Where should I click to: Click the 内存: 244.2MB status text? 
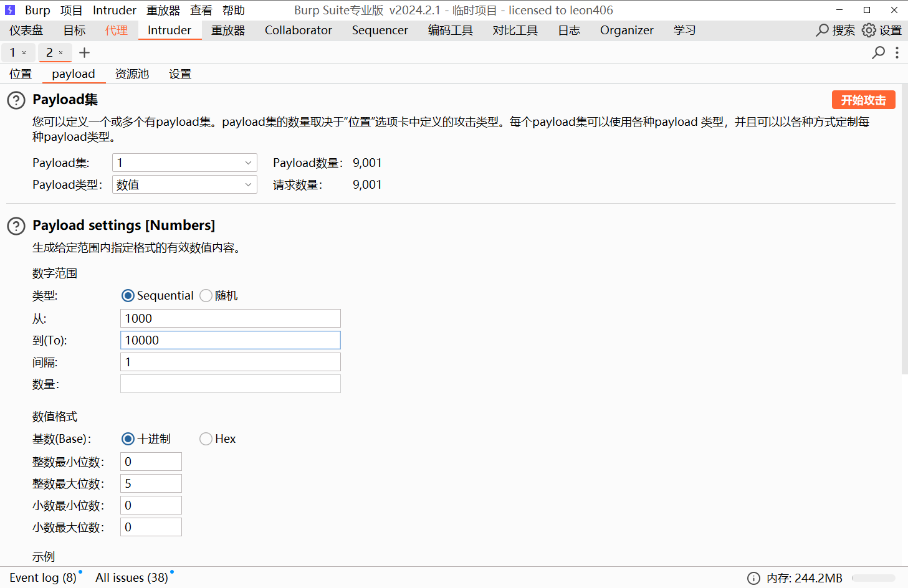pyautogui.click(x=805, y=578)
